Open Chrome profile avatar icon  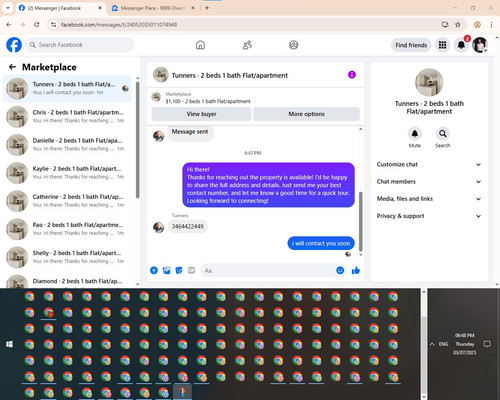[477, 25]
